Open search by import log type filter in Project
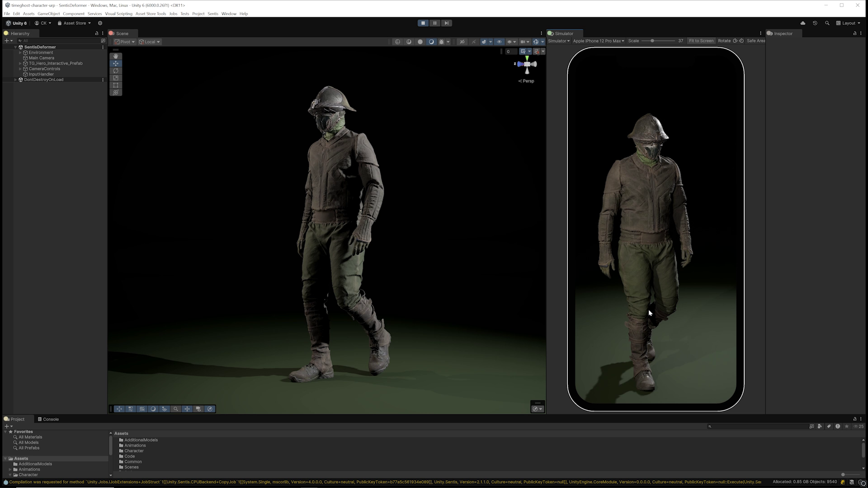This screenshot has height=488, width=868. click(x=838, y=426)
